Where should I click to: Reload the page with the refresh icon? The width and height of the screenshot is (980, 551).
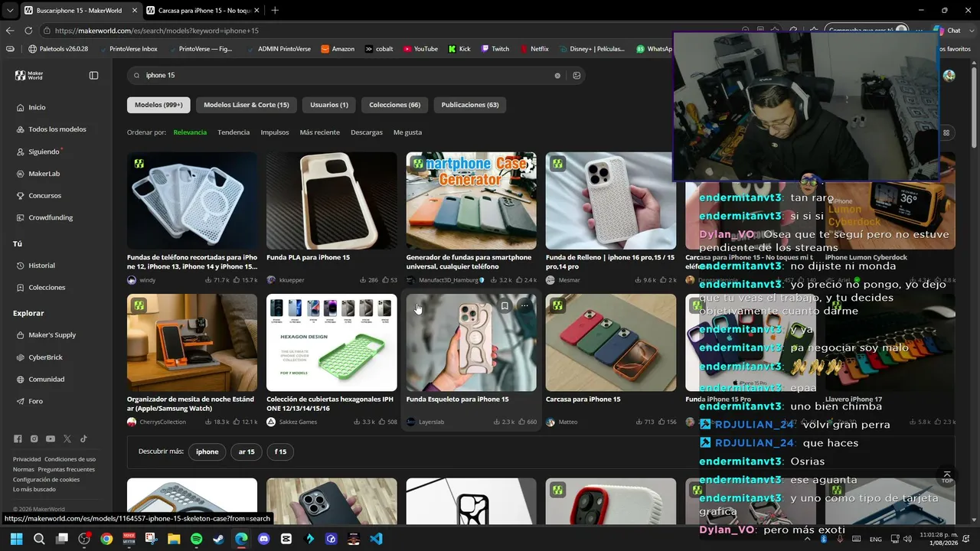[28, 31]
